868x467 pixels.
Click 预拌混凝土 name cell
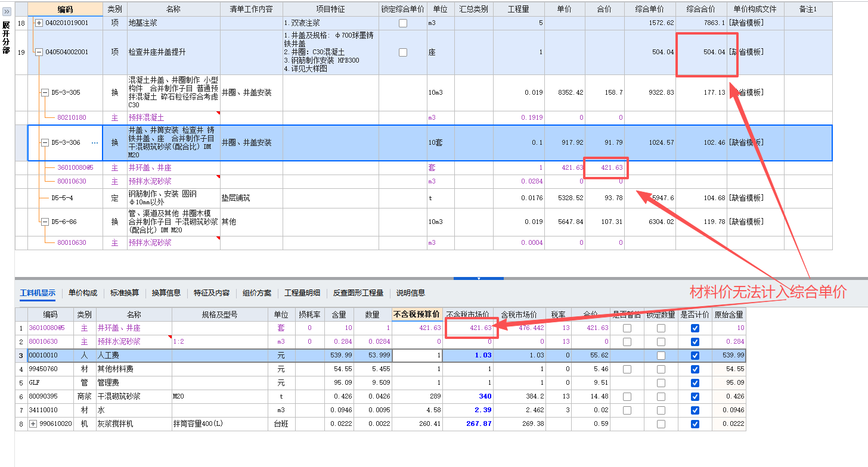pos(173,118)
